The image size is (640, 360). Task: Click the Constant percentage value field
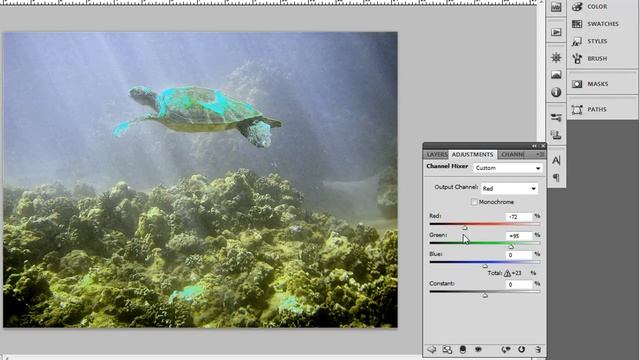pos(520,284)
